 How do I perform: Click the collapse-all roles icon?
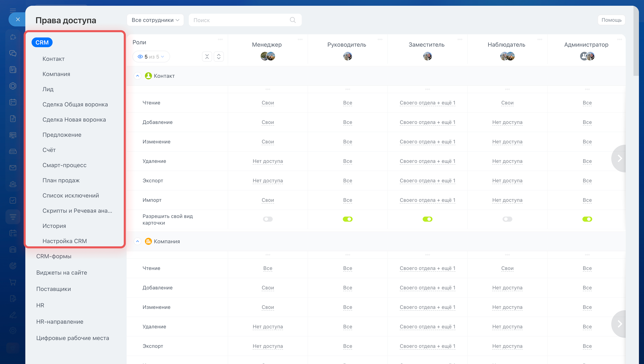(207, 57)
